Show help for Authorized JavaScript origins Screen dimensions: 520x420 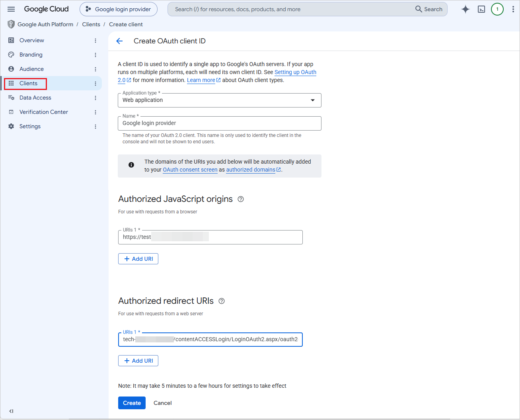pyautogui.click(x=241, y=199)
